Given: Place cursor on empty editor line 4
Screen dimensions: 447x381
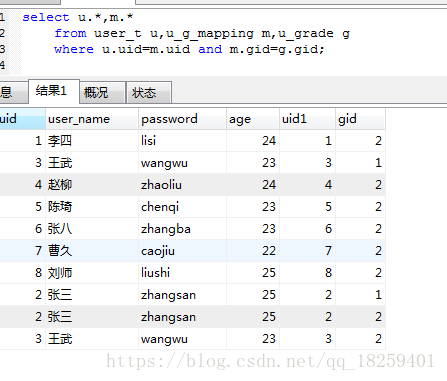Looking at the screenshot, I should pos(233,65).
